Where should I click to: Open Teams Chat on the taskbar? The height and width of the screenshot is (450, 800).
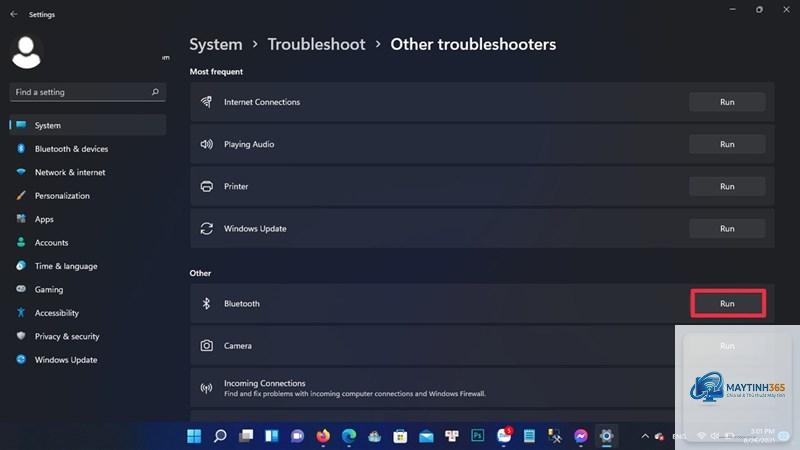pos(297,436)
